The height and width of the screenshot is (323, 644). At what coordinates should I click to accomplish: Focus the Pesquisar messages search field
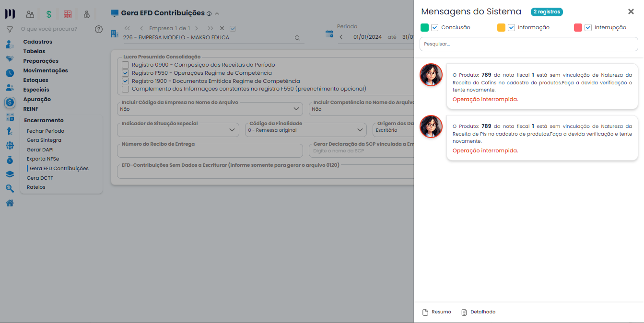click(x=528, y=44)
